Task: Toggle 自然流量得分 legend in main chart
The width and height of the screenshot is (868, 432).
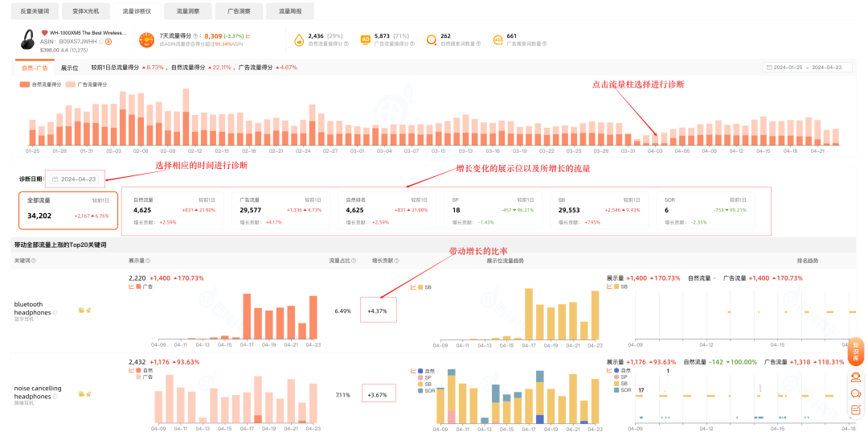Action: 43,84
